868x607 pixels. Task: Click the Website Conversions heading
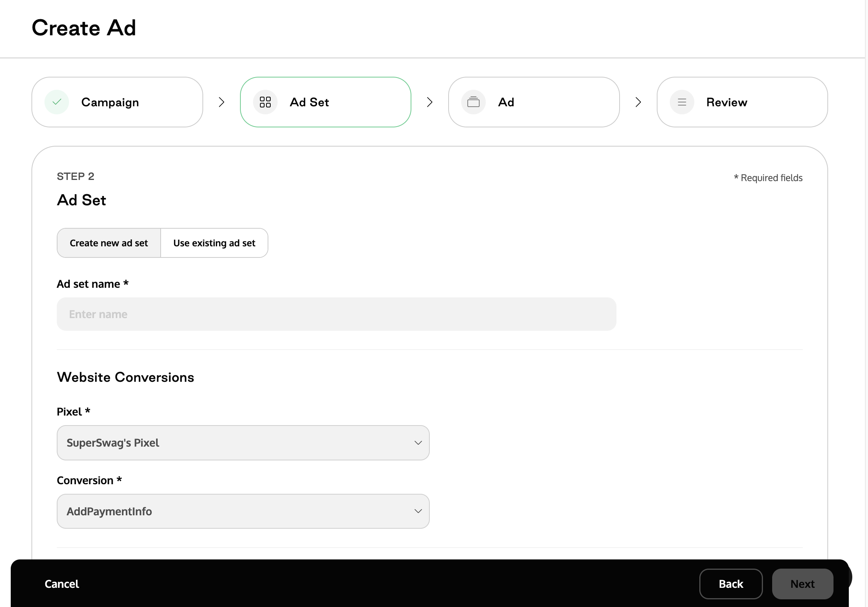[125, 377]
